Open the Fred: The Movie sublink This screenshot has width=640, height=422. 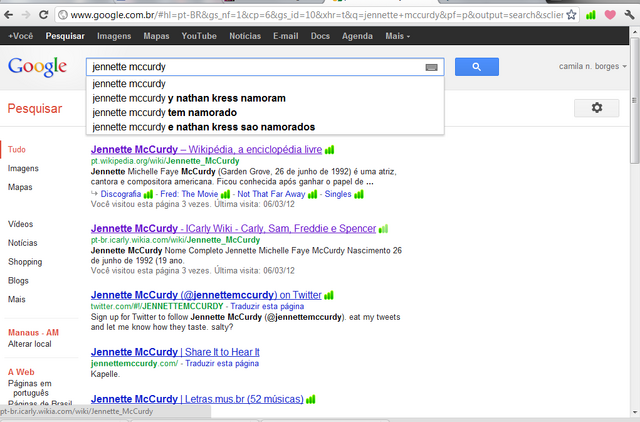point(189,194)
